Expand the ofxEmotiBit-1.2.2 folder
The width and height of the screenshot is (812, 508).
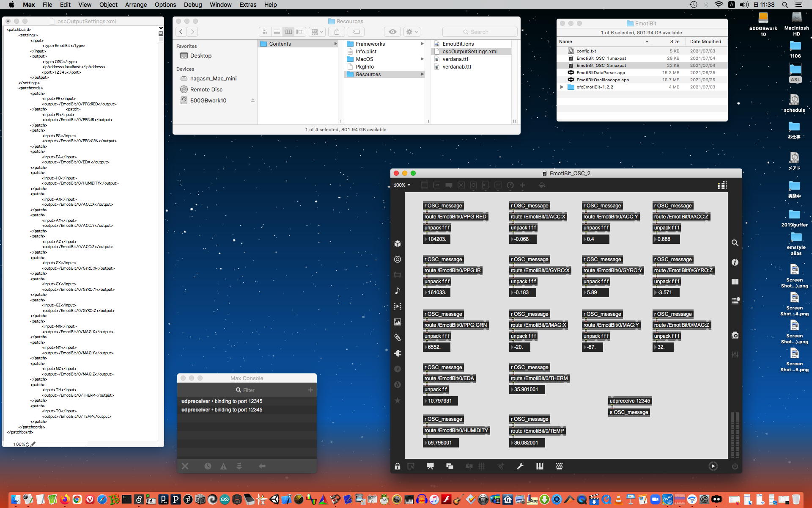point(562,87)
